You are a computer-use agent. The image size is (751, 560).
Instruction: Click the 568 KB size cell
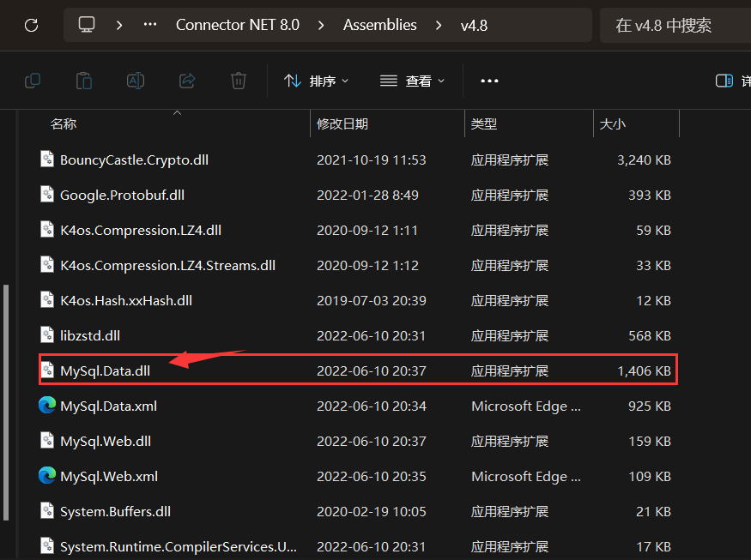pos(650,336)
